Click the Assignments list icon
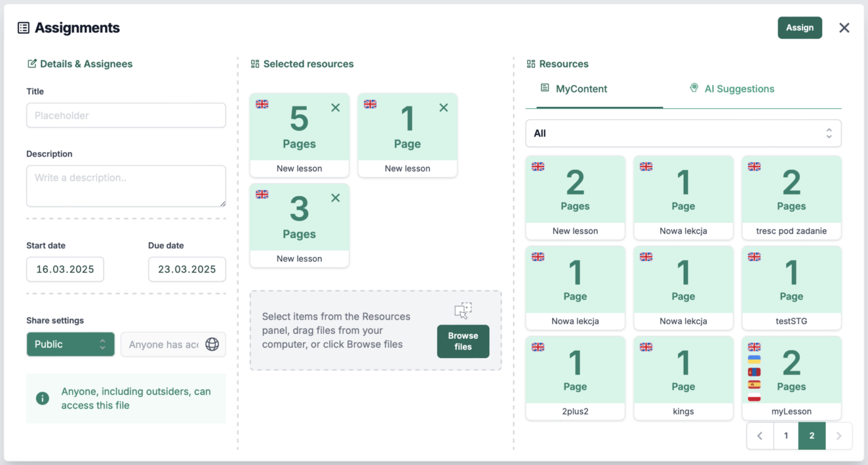 pyautogui.click(x=23, y=27)
